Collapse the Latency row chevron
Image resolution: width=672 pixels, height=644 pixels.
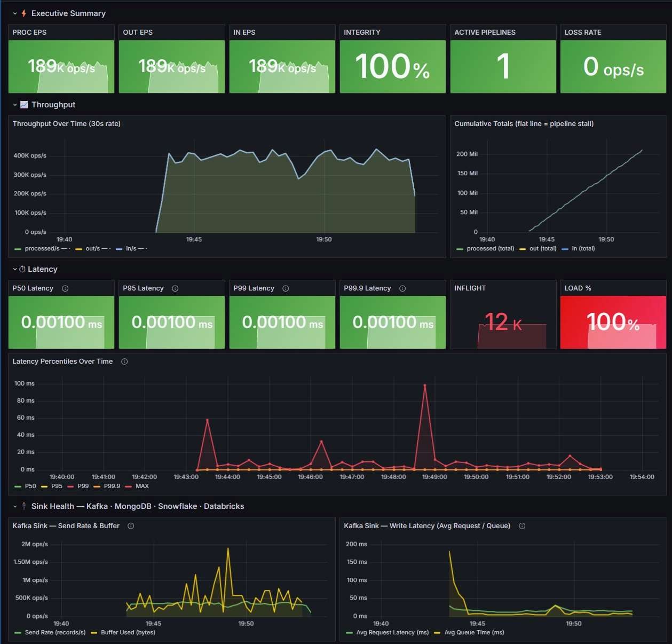pos(15,269)
